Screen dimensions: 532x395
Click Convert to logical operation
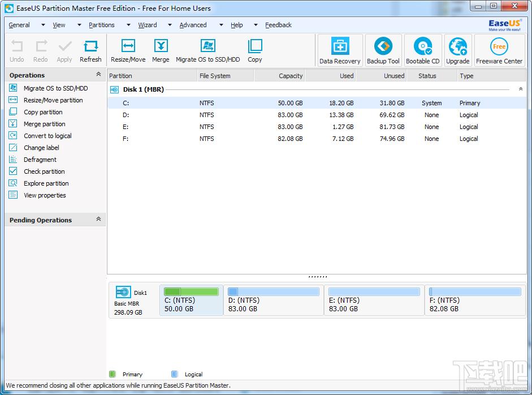tap(47, 136)
